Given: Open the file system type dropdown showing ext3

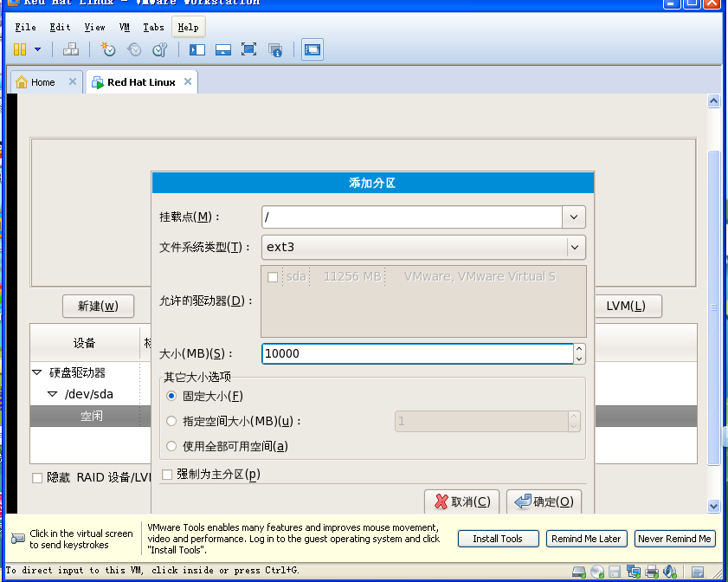Looking at the screenshot, I should tap(573, 248).
